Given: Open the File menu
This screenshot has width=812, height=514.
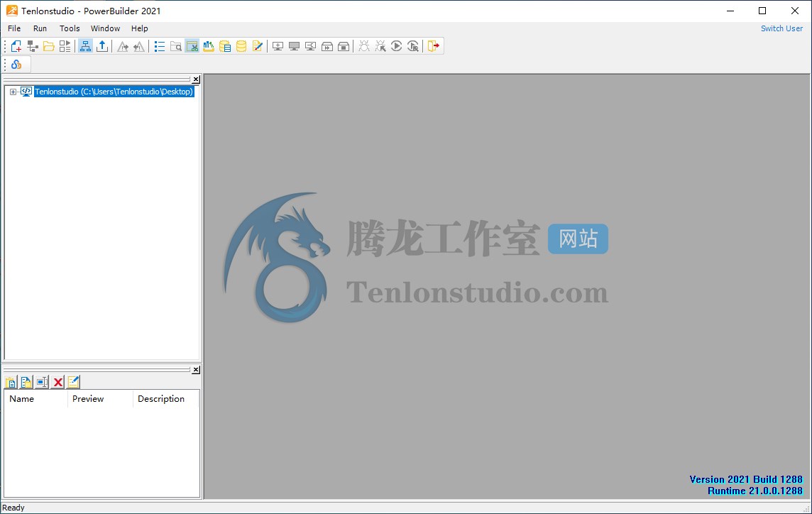Looking at the screenshot, I should coord(14,28).
